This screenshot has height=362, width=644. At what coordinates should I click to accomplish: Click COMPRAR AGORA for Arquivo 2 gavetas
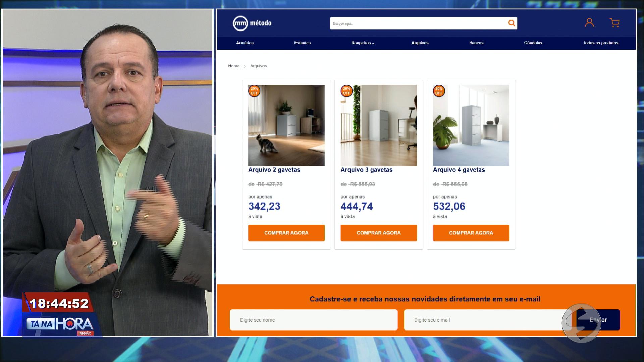(x=286, y=233)
